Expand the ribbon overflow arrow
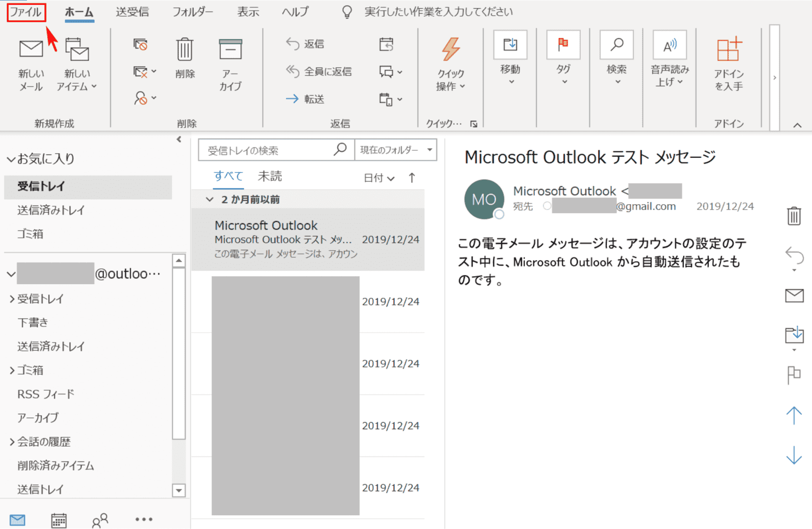This screenshot has width=812, height=529. click(x=774, y=77)
